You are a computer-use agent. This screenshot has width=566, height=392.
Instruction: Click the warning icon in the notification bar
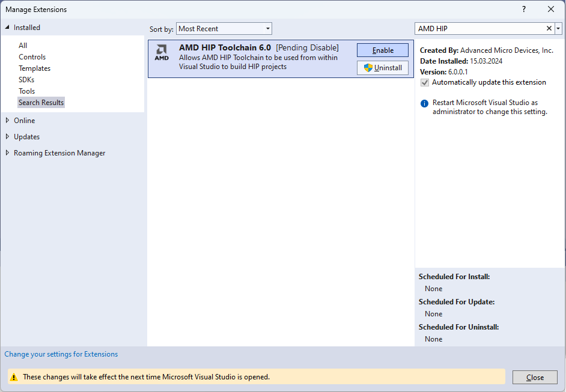point(14,377)
